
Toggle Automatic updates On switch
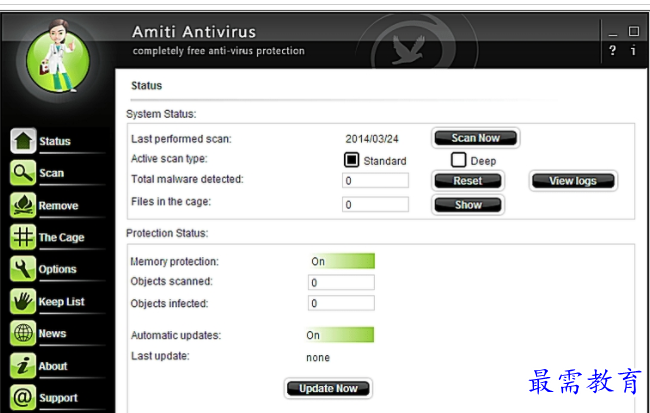tap(340, 335)
